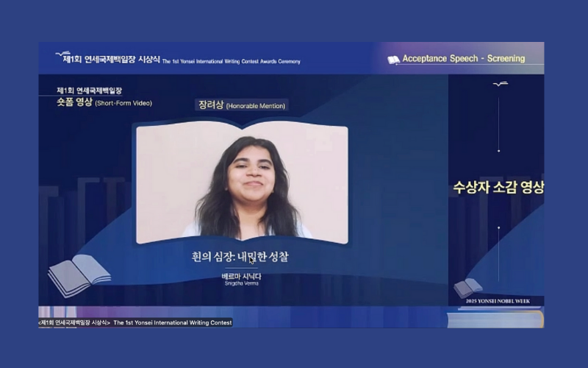Click the speaker's video frame in the book shape
Screen dimensions: 588x368
coord(242,183)
